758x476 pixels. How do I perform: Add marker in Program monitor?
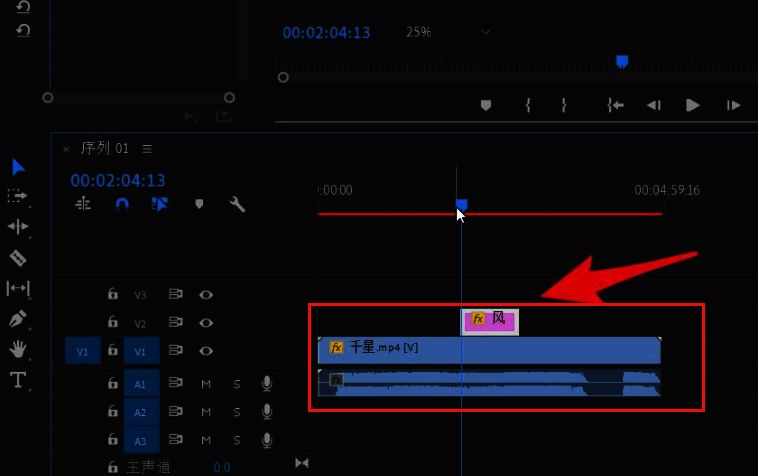tap(486, 105)
